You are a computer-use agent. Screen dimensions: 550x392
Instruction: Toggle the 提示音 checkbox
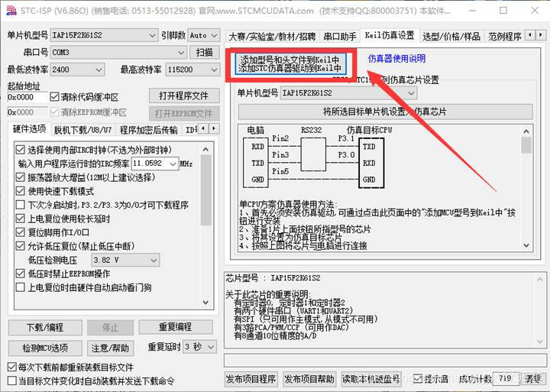pos(417,379)
